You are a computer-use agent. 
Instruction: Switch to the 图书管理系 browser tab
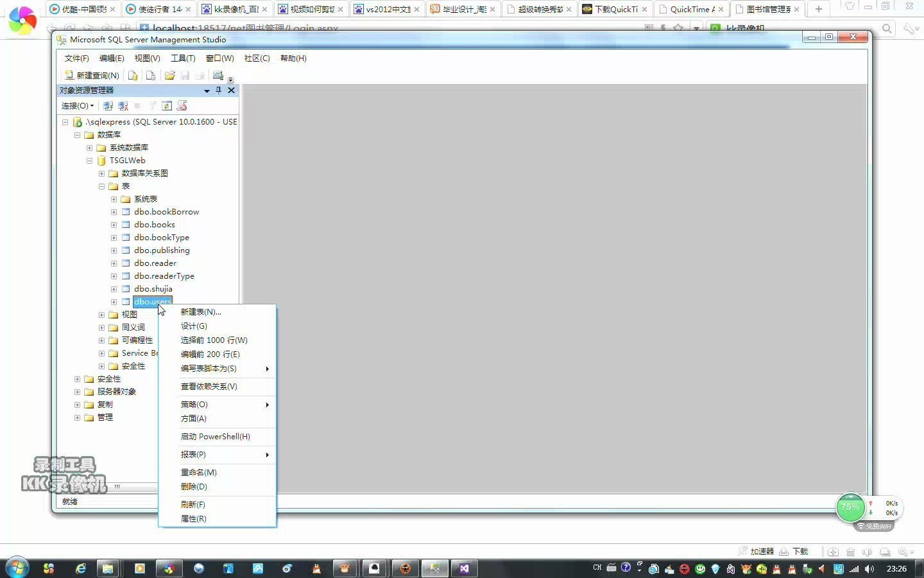pyautogui.click(x=768, y=9)
